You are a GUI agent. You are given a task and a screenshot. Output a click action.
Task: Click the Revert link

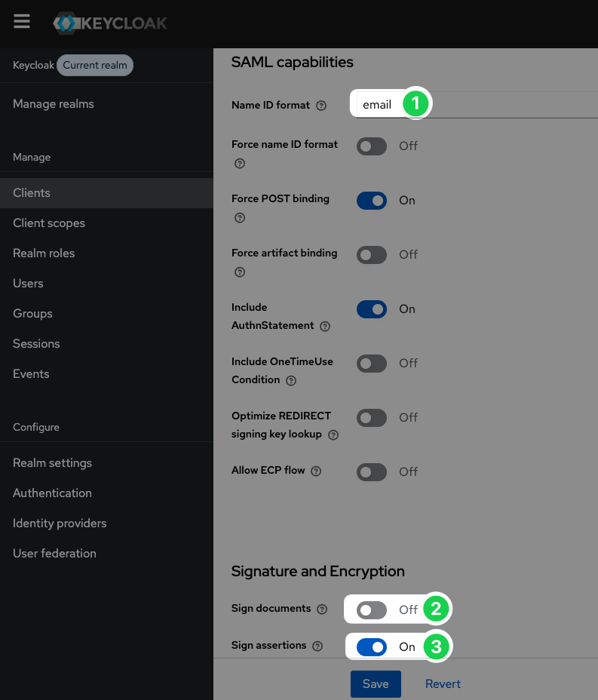tap(443, 684)
